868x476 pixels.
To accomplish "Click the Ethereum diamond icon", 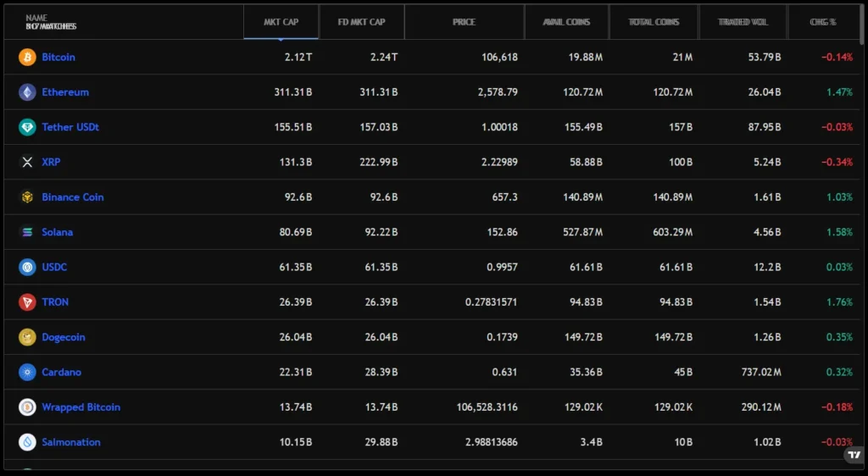I will coord(27,92).
